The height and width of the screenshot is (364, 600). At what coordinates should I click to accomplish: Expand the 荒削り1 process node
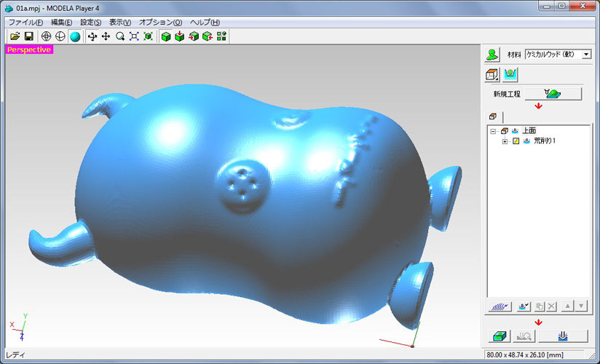click(x=504, y=141)
